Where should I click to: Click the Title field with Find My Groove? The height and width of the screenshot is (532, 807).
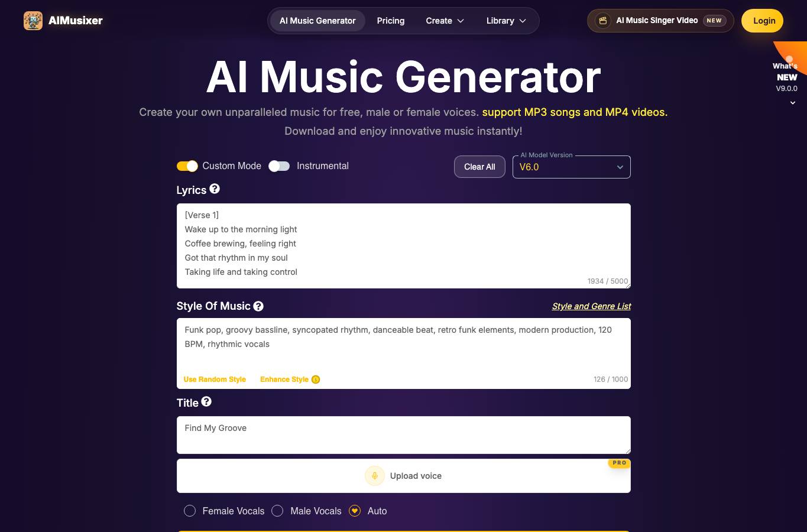click(x=404, y=435)
